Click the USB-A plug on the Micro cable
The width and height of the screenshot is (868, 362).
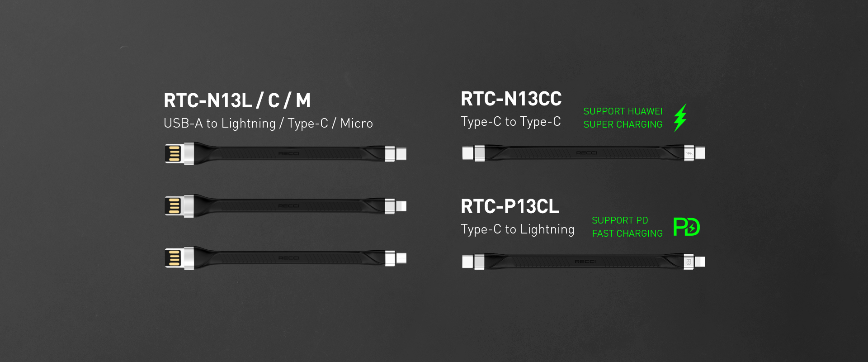coord(174,258)
